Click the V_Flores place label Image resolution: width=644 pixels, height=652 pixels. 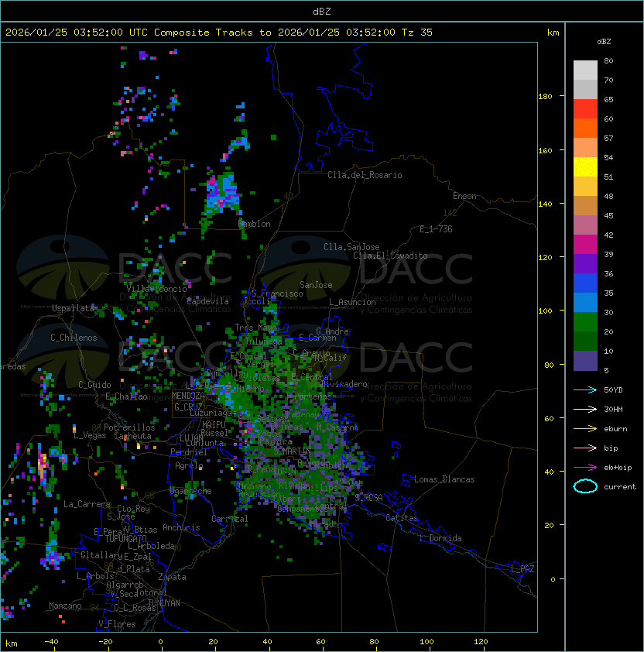tap(117, 624)
